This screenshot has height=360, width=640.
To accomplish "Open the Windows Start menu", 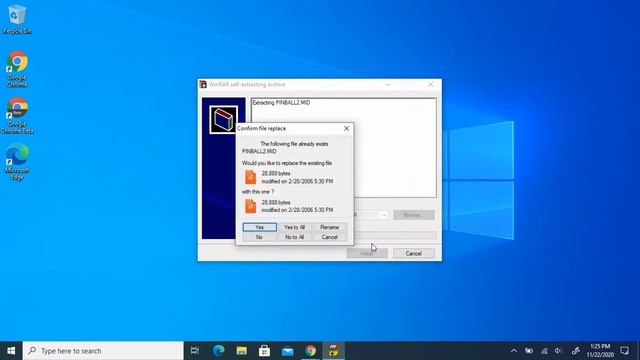I will coord(11,351).
